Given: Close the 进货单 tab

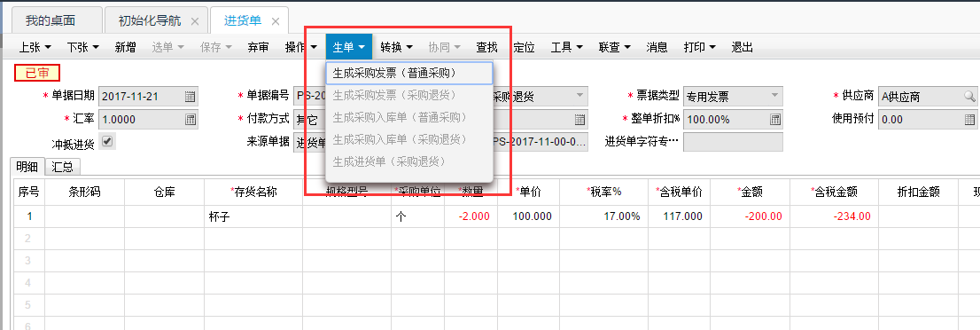Looking at the screenshot, I should click(275, 20).
